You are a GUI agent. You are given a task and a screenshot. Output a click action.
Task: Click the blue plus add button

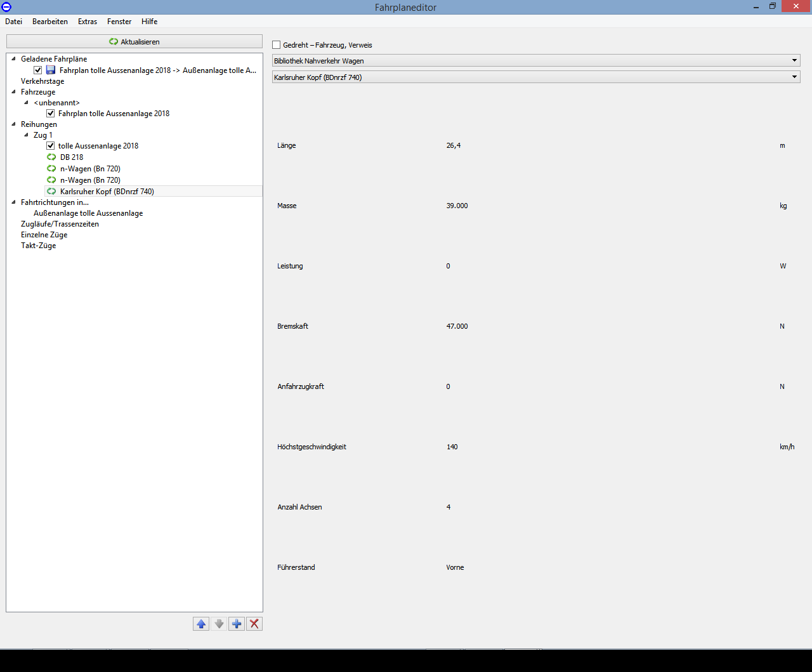237,624
